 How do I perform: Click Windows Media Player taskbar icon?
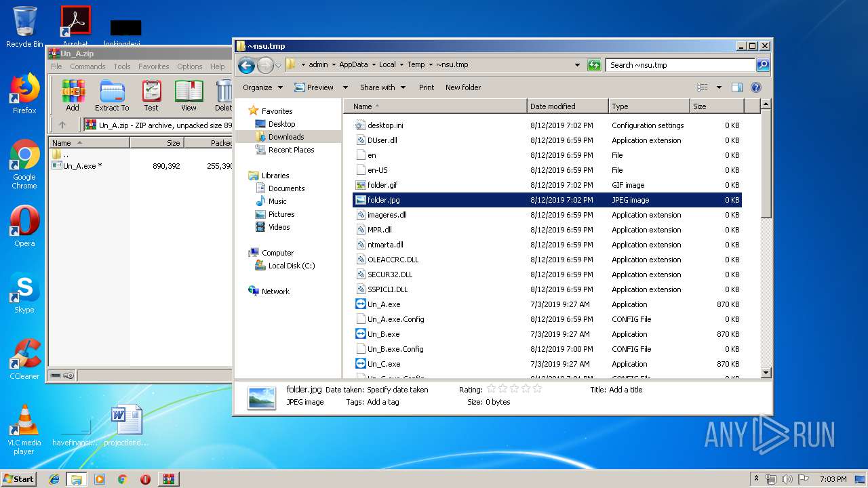(100, 479)
